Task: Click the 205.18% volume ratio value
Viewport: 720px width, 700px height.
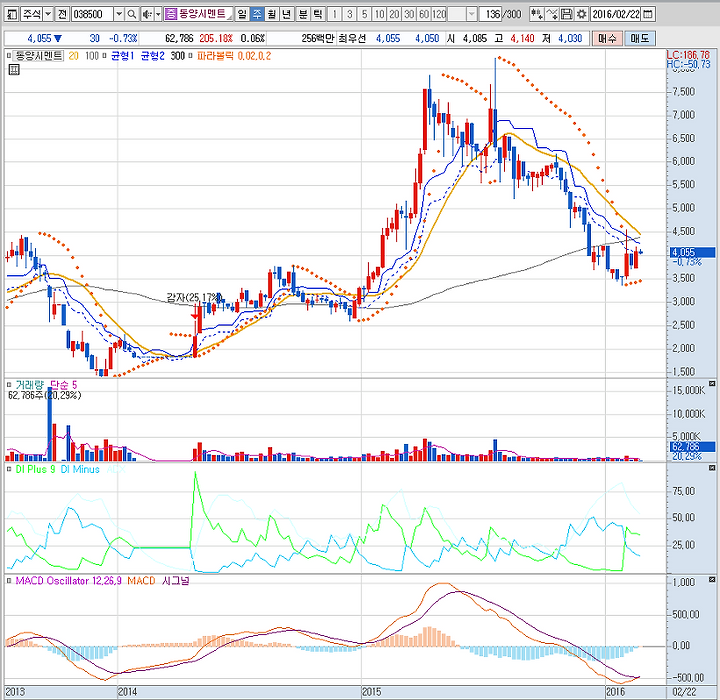Action: 216,39
